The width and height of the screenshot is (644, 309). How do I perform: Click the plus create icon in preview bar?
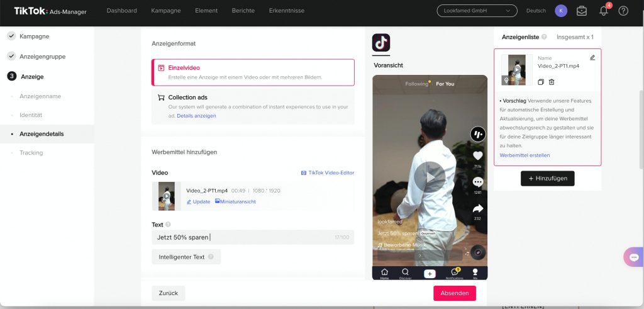click(x=430, y=274)
